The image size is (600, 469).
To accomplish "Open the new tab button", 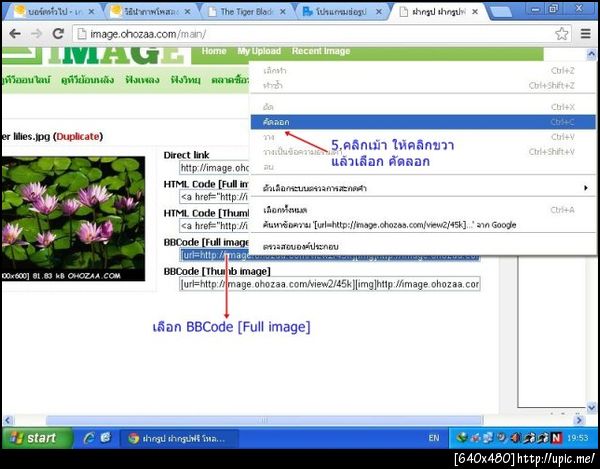I will 502,12.
